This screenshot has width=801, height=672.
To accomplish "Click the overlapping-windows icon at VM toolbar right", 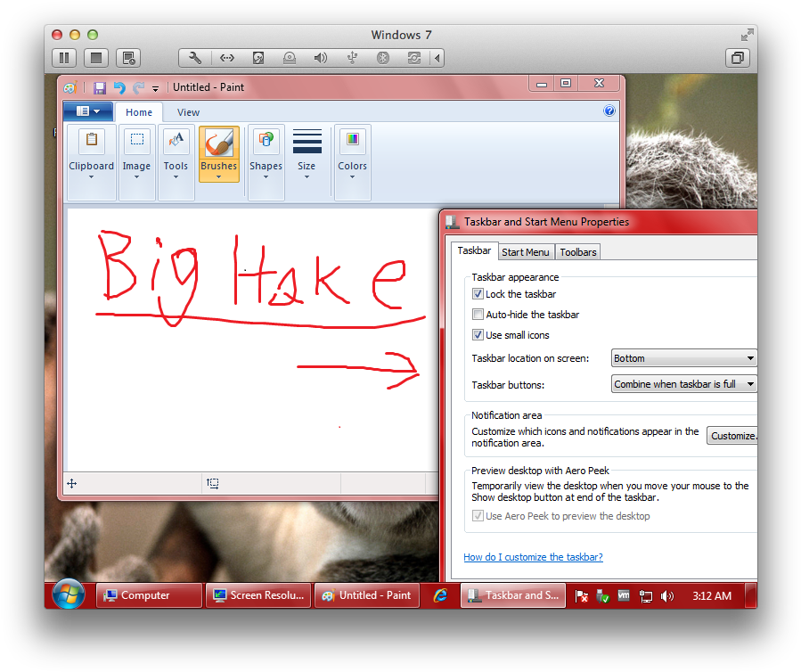I will (737, 58).
